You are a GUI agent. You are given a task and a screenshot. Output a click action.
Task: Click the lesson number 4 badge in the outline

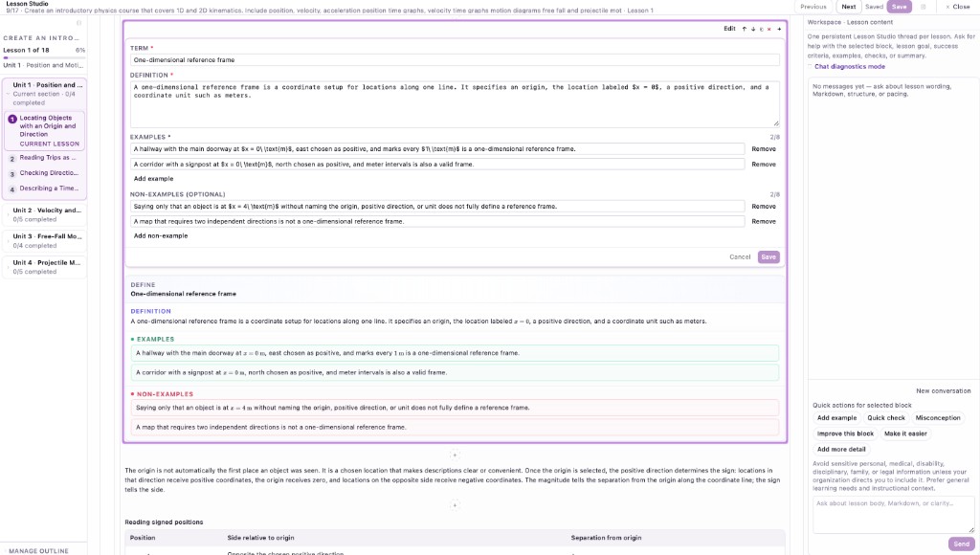coord(11,189)
